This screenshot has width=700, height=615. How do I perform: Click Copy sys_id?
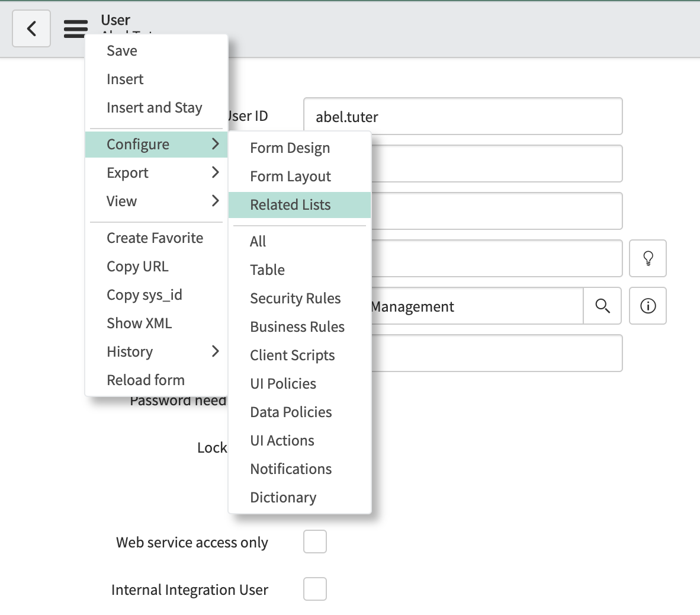coord(145,294)
